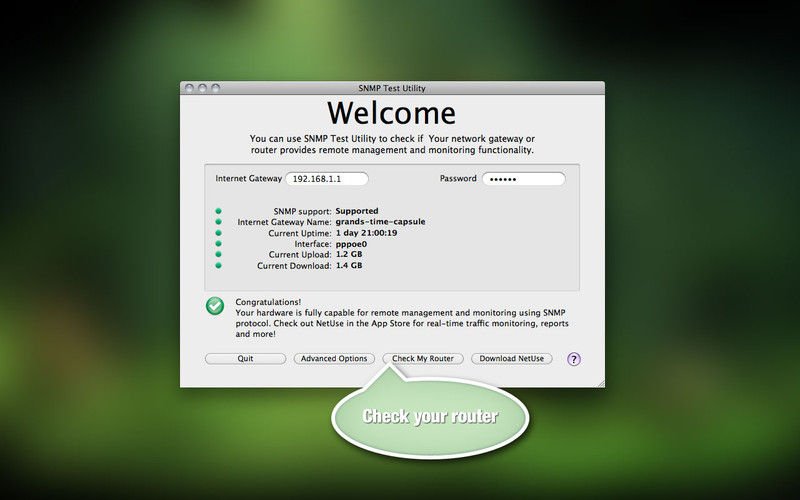This screenshot has width=800, height=500.
Task: Select the 'grands-time-capsule' gateway name
Action: click(380, 221)
